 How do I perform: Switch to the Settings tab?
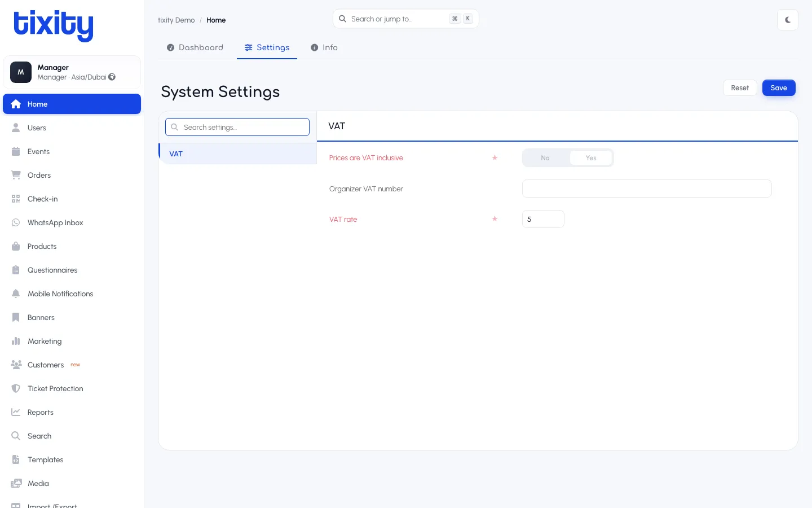267,47
